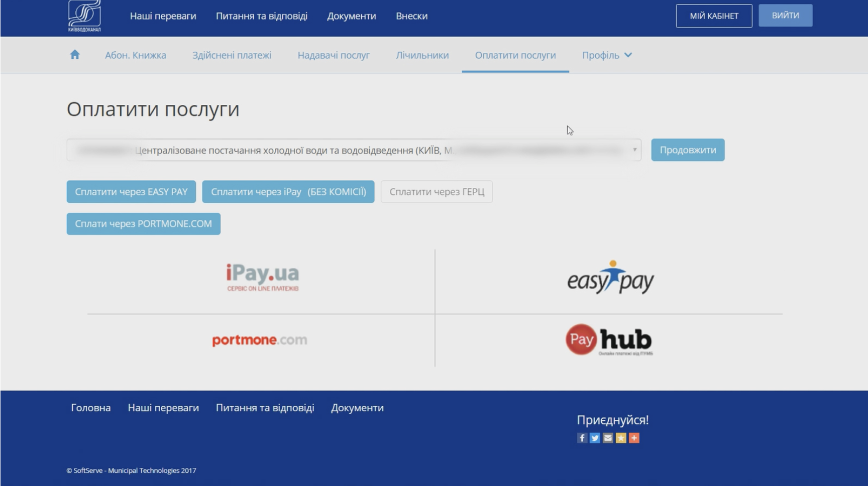The height and width of the screenshot is (488, 868).
Task: Open the Абон. Книжка tab
Action: (135, 55)
